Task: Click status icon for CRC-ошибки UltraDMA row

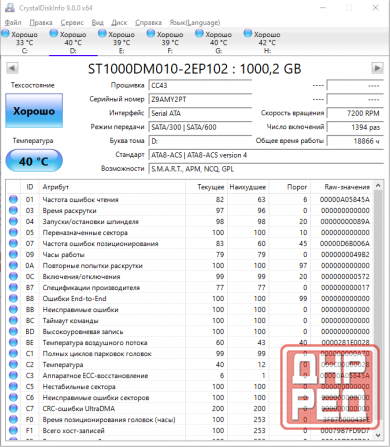Action: (x=13, y=408)
